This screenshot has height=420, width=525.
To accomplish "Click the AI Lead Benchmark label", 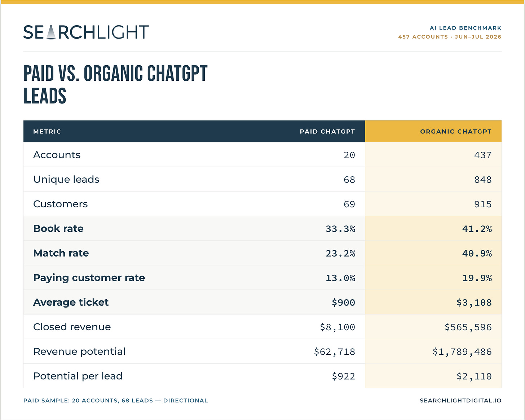I will [466, 28].
